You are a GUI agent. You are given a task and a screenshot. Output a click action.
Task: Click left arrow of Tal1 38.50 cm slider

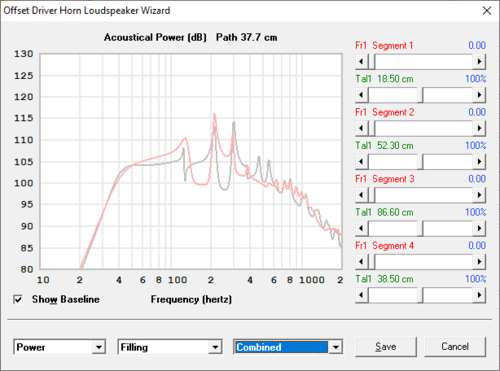[362, 295]
